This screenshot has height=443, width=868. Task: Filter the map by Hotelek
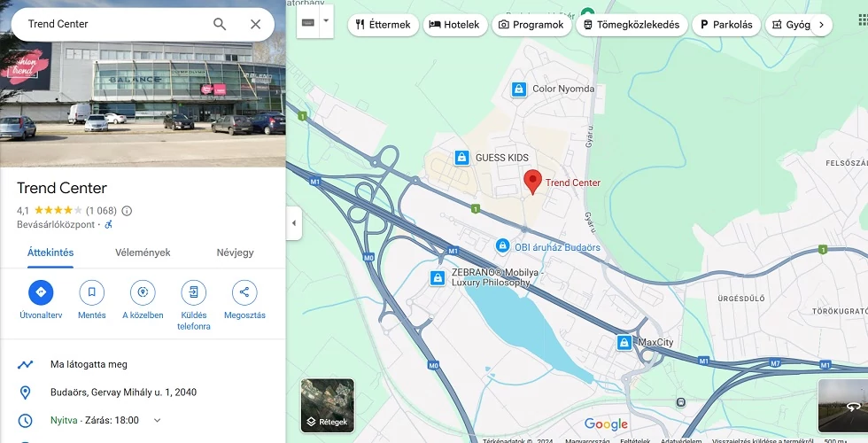pos(455,25)
